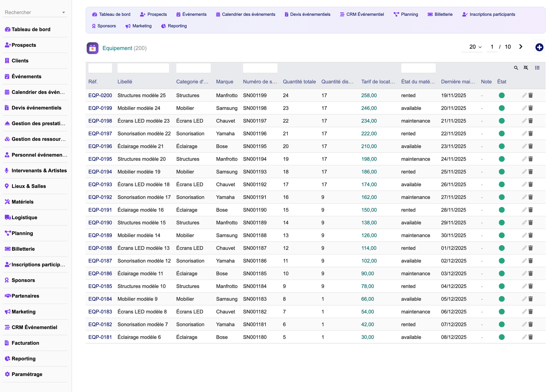
Task: Open Gestion des prestations in sidebar
Action: (35, 124)
